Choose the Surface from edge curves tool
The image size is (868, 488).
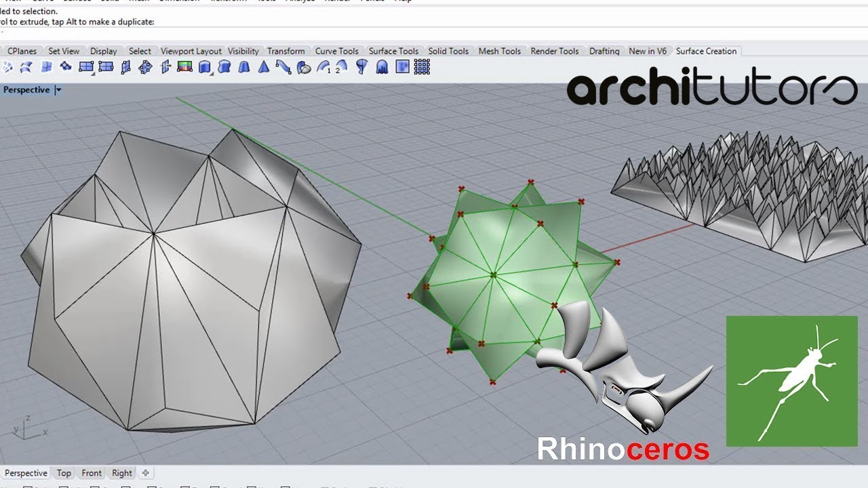click(27, 67)
